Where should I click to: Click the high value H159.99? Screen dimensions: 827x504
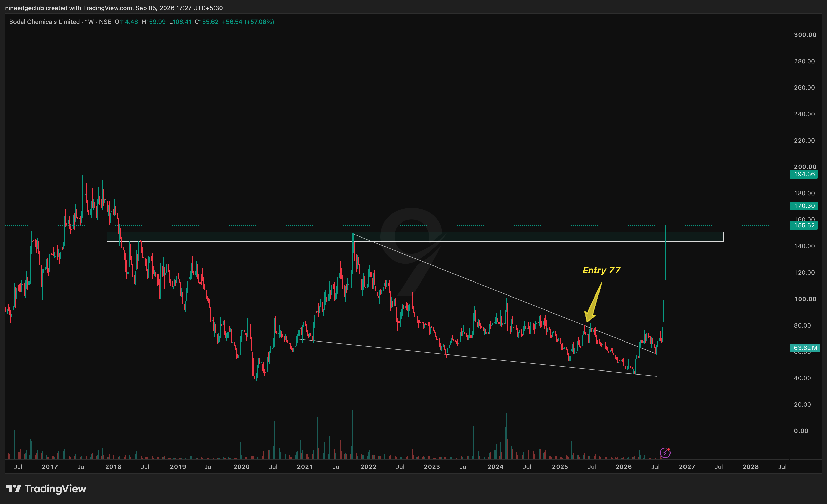153,22
